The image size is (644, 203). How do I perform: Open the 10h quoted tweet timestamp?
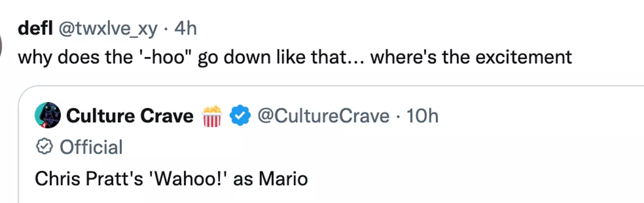422,116
